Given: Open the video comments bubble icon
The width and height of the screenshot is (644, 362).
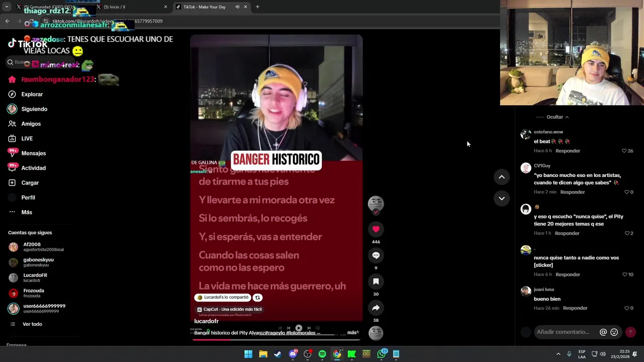Looking at the screenshot, I should tap(376, 255).
